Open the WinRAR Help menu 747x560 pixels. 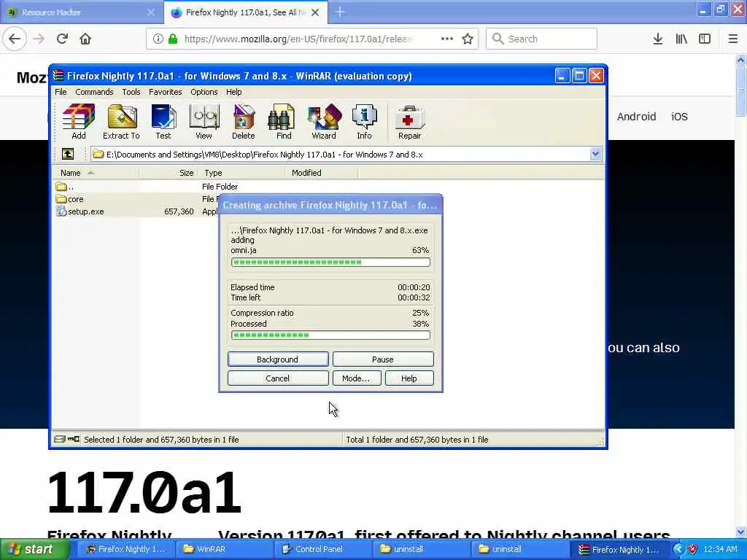point(234,92)
